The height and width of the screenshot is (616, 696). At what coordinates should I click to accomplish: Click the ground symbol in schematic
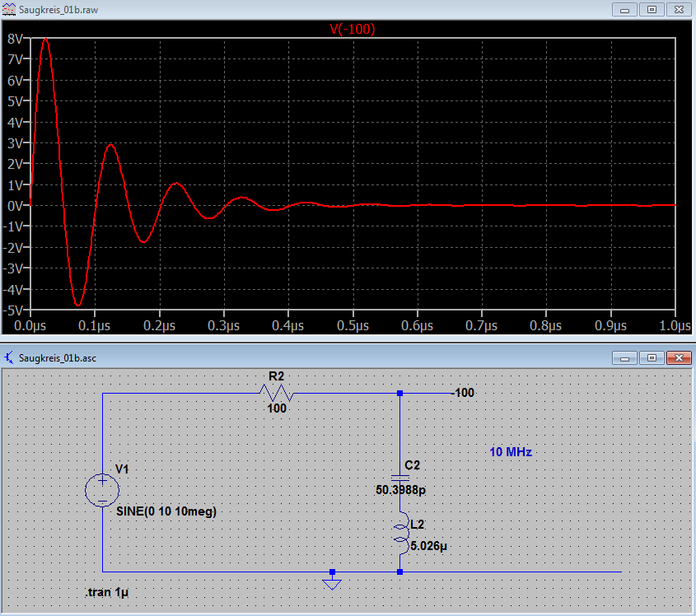tap(332, 582)
